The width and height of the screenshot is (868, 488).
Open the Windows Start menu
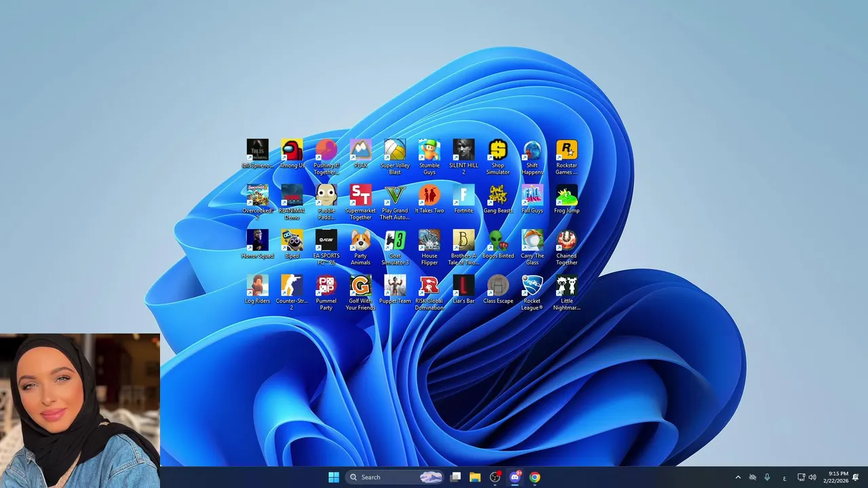[x=334, y=477]
